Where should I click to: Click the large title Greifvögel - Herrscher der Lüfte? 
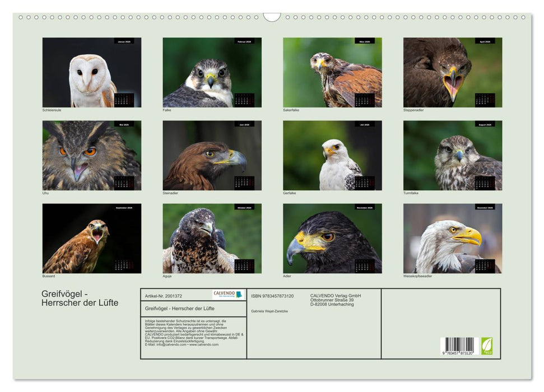click(80, 298)
